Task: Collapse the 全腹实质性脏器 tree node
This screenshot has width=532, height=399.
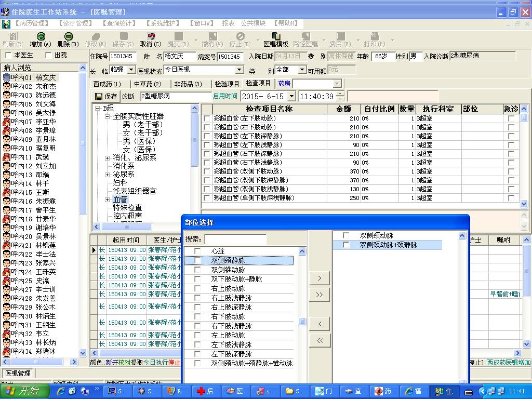Action: coord(107,116)
